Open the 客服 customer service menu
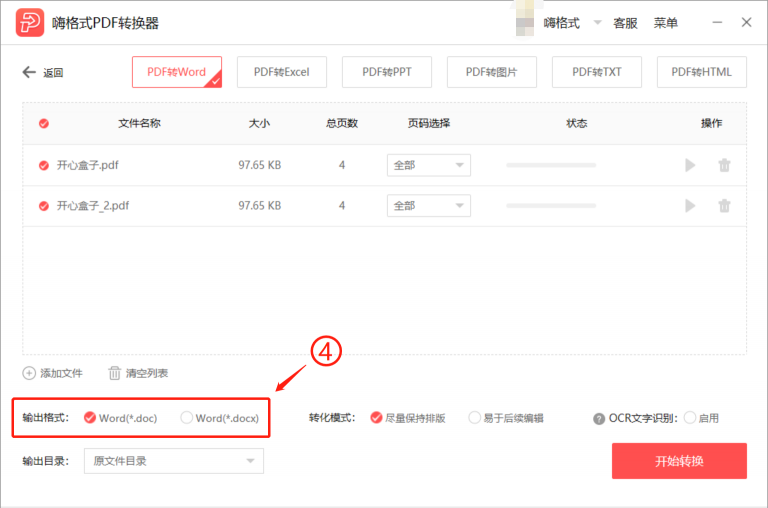Screen dimensions: 768x508 [x=625, y=23]
